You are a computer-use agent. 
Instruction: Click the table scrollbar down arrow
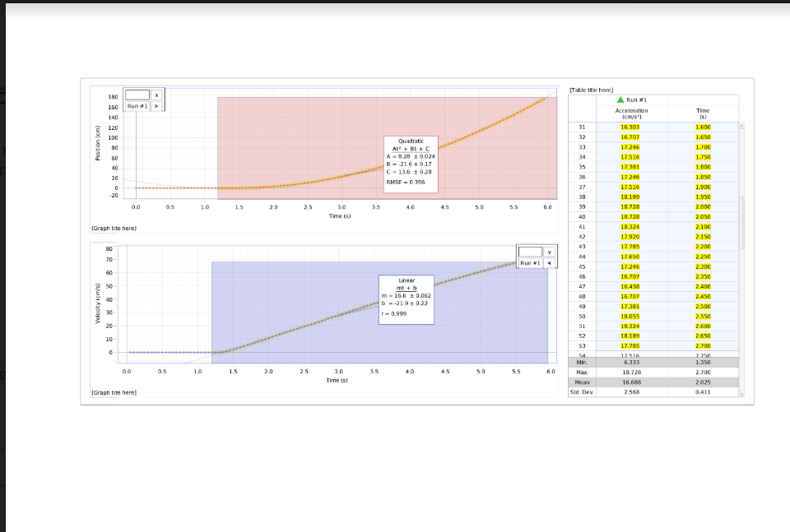click(741, 394)
